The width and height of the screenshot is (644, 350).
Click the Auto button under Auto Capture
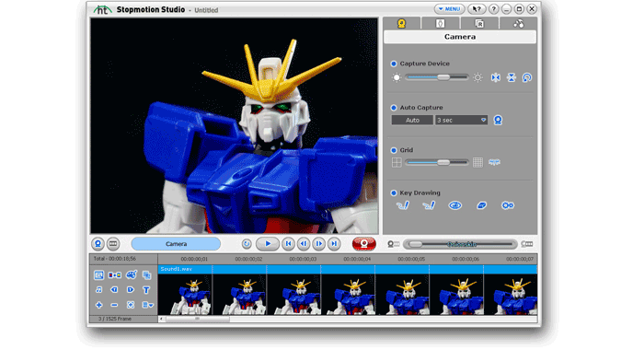[412, 120]
